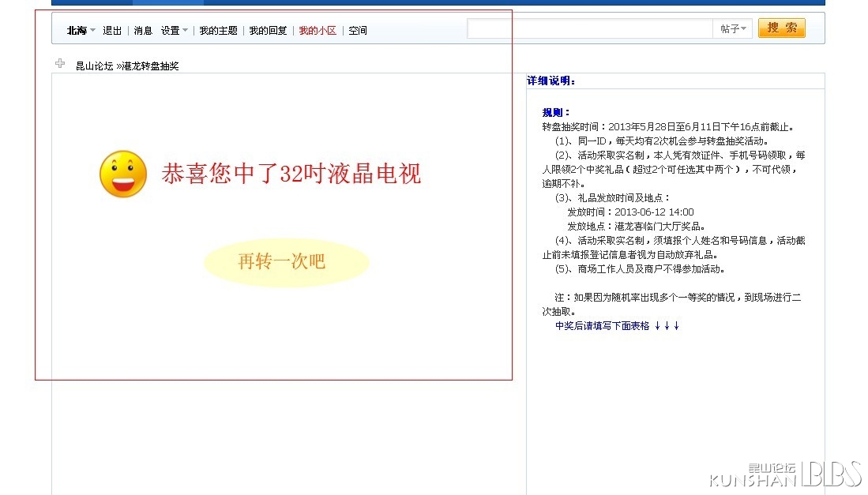Expand the 帖子 search type dropdown

click(733, 29)
